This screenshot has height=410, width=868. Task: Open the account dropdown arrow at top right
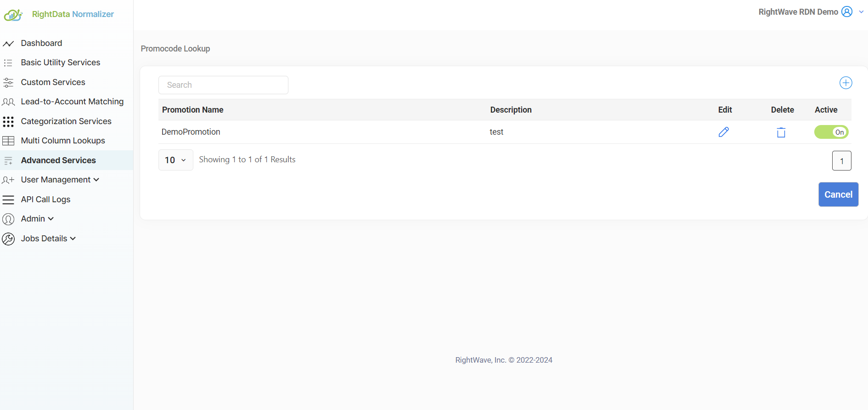[861, 12]
